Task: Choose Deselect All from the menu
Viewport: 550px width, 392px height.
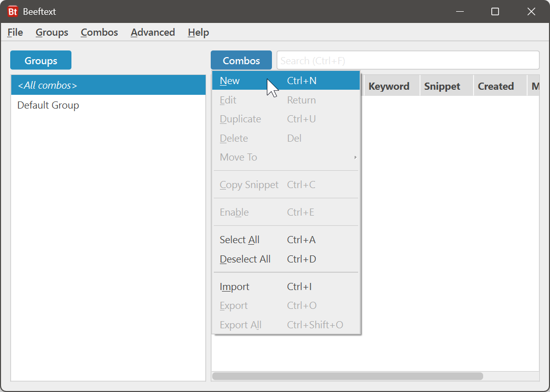Action: [286, 259]
